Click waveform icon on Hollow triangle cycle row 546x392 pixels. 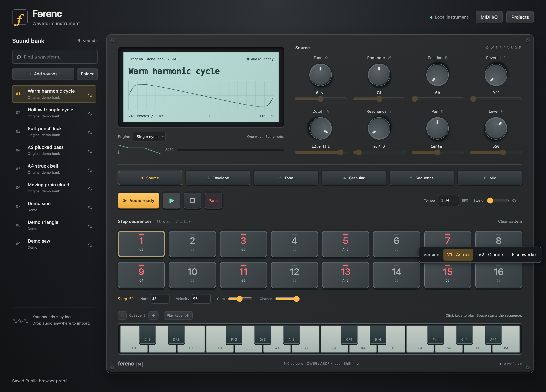tap(90, 114)
